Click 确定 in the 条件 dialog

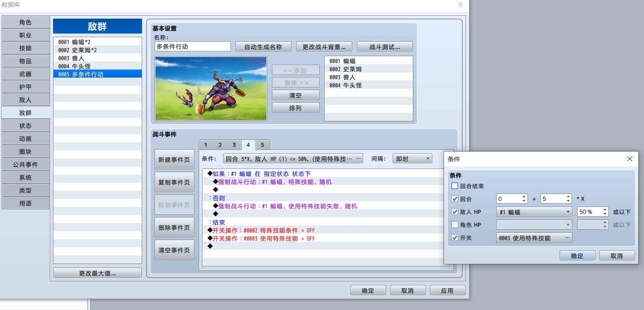tap(577, 255)
